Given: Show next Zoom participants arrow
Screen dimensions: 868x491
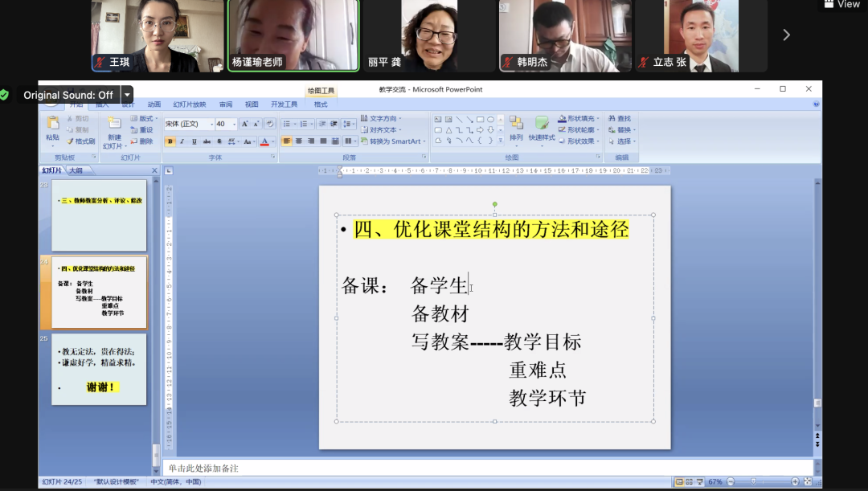Looking at the screenshot, I should 786,35.
